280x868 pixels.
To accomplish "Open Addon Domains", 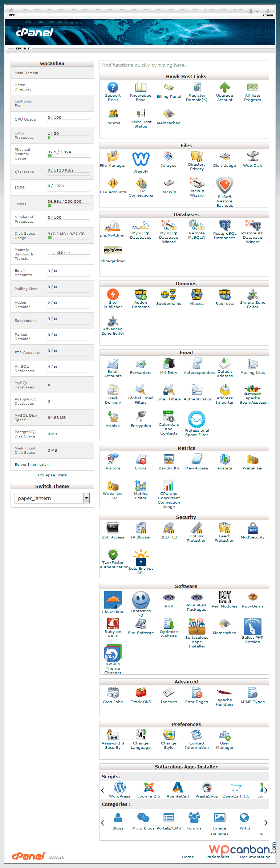I will pos(141,294).
